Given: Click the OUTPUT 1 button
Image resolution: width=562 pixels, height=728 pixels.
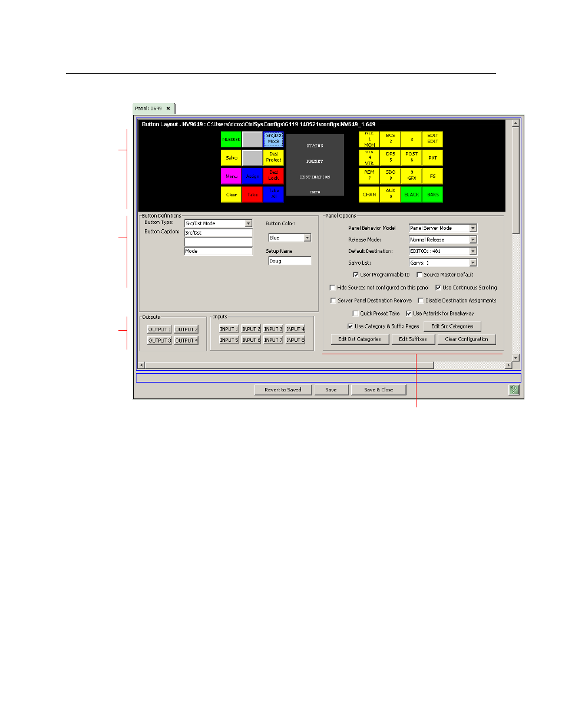Looking at the screenshot, I should click(x=159, y=330).
